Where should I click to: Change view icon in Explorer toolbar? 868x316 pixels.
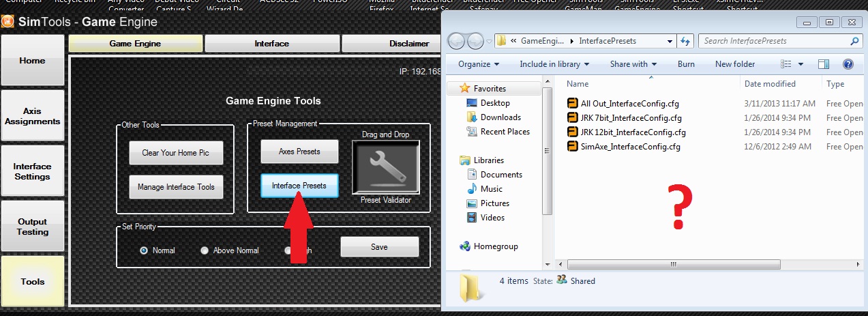(786, 64)
